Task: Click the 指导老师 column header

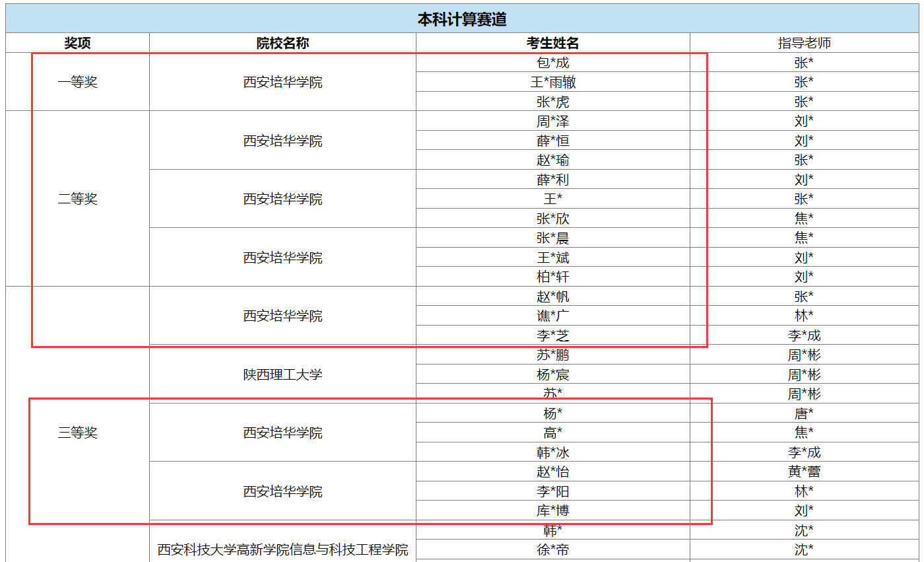Action: [804, 43]
